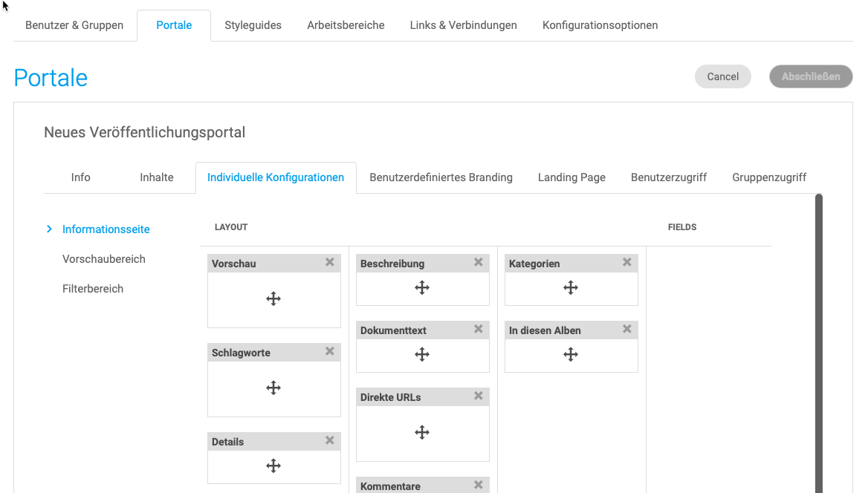
Task: Click the Neues Veröffentlichungsportal heading
Action: pyautogui.click(x=144, y=133)
